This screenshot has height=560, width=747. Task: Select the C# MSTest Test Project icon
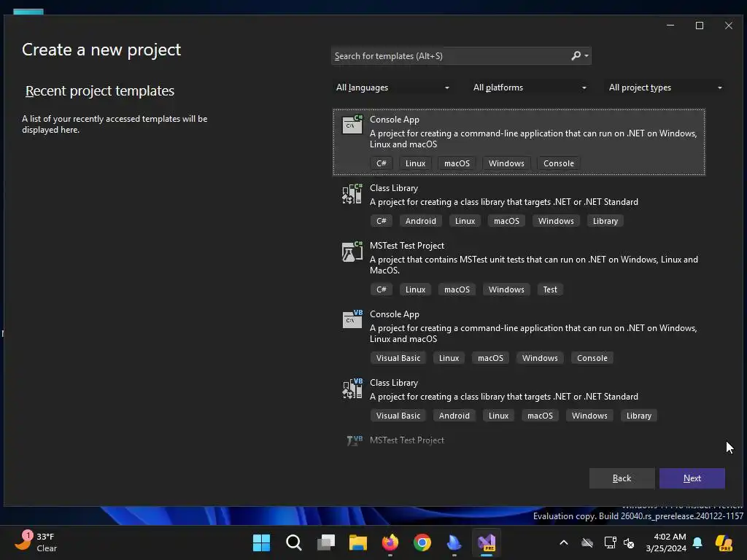(x=352, y=252)
